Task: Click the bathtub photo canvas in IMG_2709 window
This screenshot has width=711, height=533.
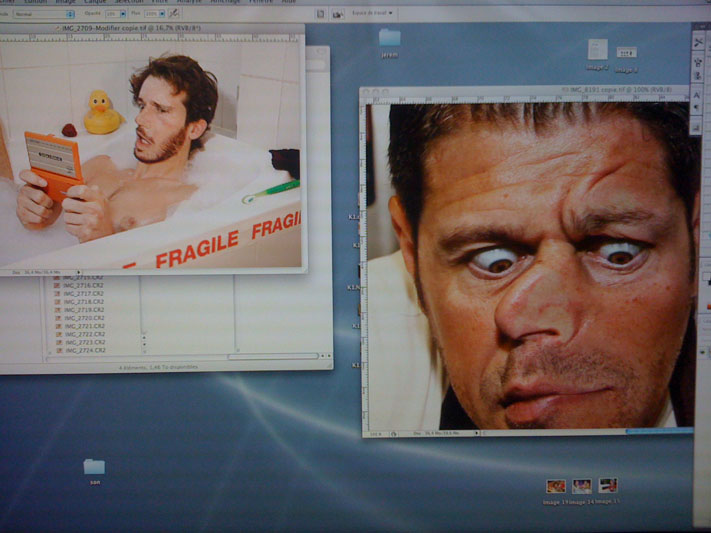Action: coord(151,154)
